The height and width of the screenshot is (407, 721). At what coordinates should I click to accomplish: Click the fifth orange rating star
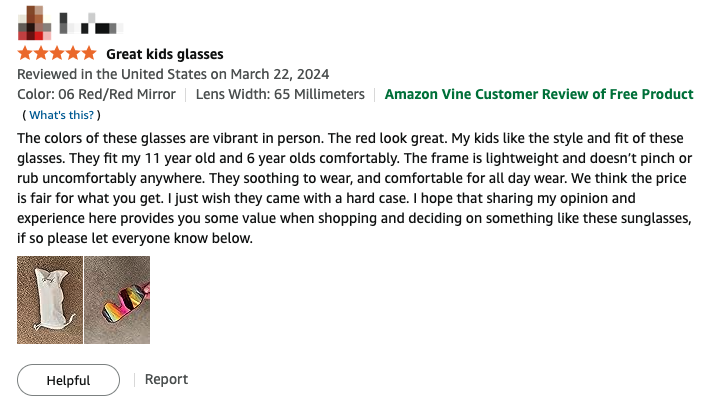(89, 53)
